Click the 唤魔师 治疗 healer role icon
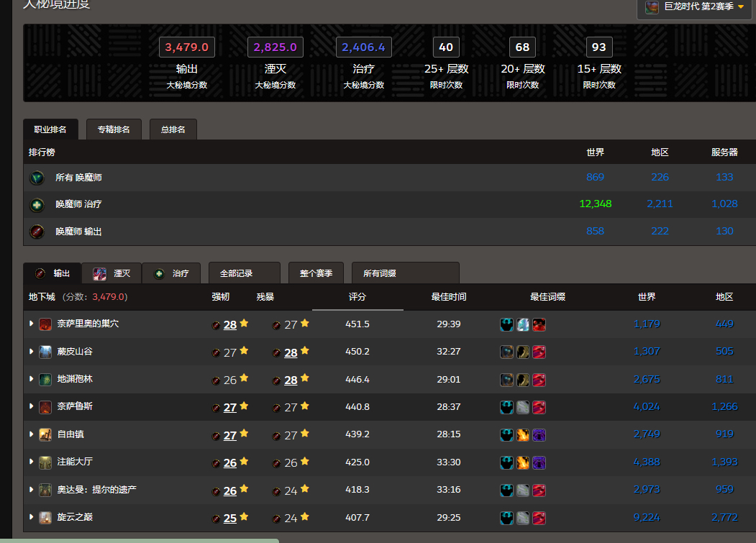This screenshot has height=543, width=756. click(x=37, y=204)
